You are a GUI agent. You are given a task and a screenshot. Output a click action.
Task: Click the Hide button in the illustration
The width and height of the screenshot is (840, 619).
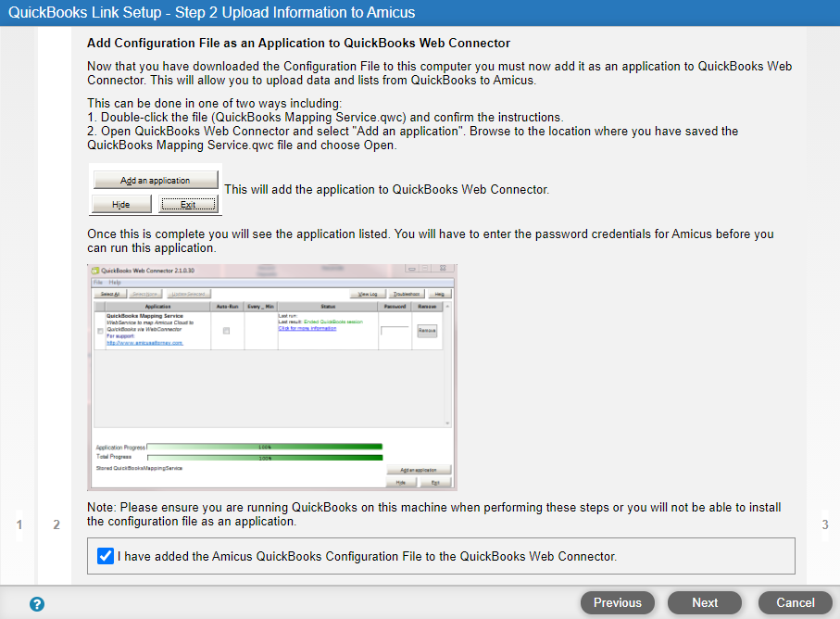(x=121, y=204)
